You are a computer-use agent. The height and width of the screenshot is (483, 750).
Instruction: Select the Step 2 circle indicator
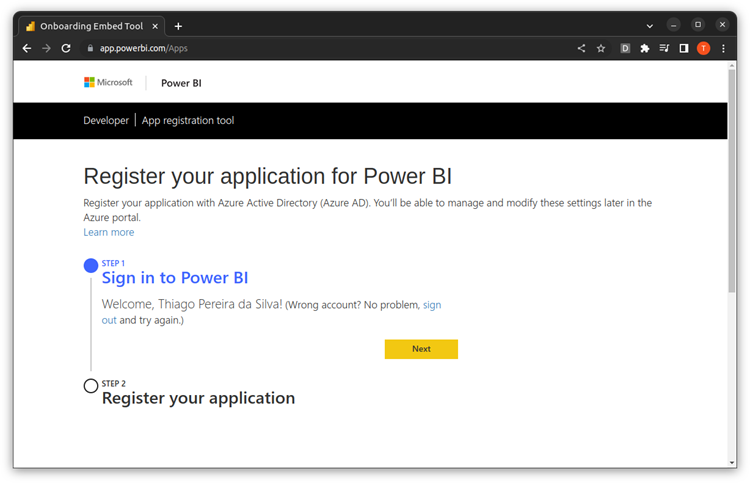click(x=91, y=386)
